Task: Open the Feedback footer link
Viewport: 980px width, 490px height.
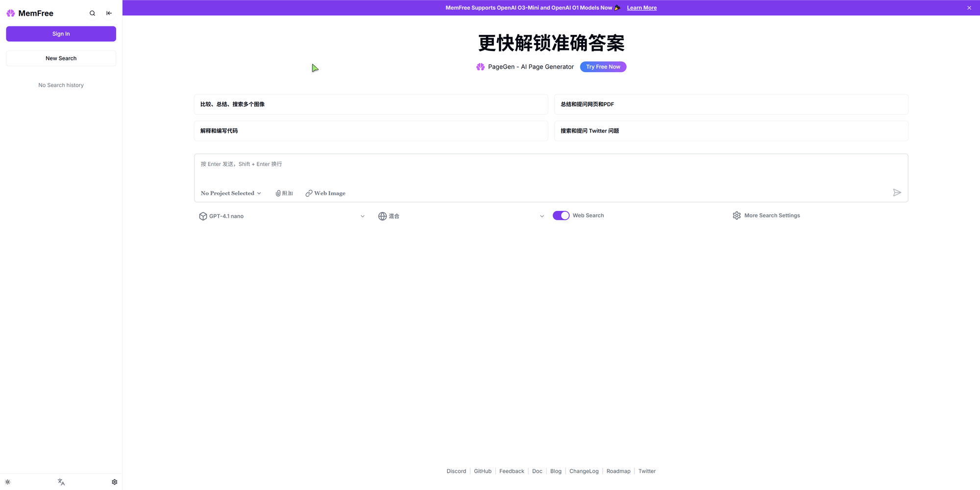Action: pos(512,471)
